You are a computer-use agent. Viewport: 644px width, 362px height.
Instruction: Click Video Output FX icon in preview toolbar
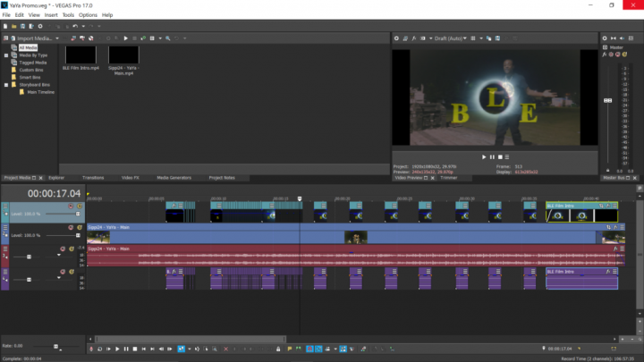point(414,38)
